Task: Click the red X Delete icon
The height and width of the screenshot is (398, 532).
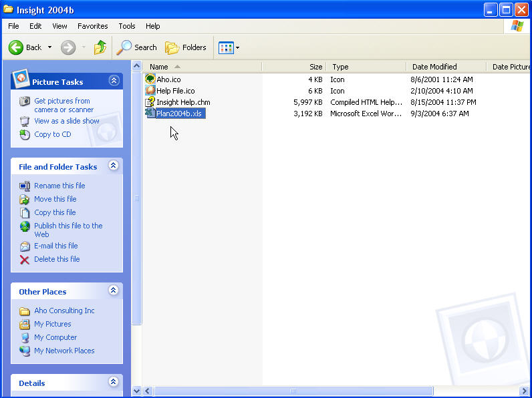Action: coord(25,260)
